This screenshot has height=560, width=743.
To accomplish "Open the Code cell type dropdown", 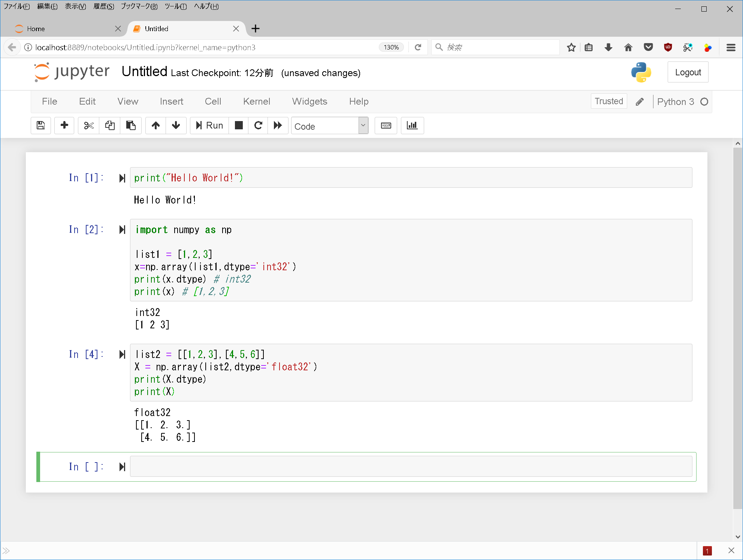I will 330,126.
